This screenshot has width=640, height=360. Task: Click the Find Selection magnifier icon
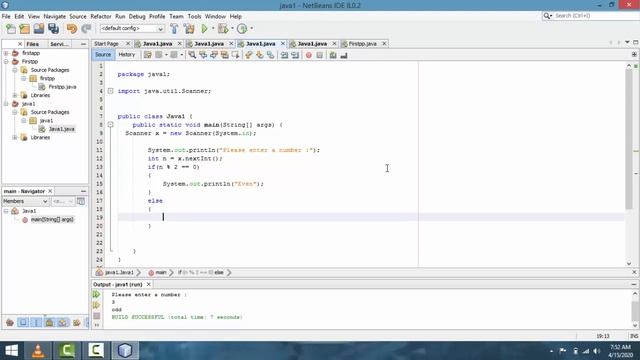tap(192, 55)
